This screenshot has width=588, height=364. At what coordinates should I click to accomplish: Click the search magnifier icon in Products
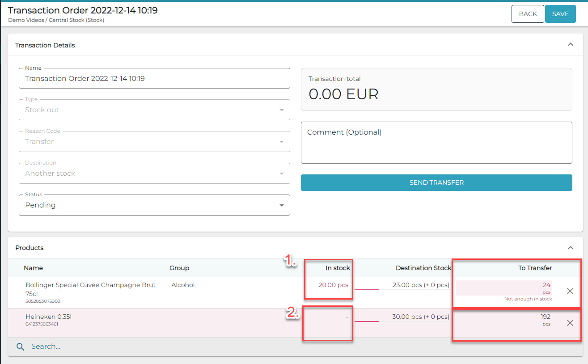tap(20, 347)
